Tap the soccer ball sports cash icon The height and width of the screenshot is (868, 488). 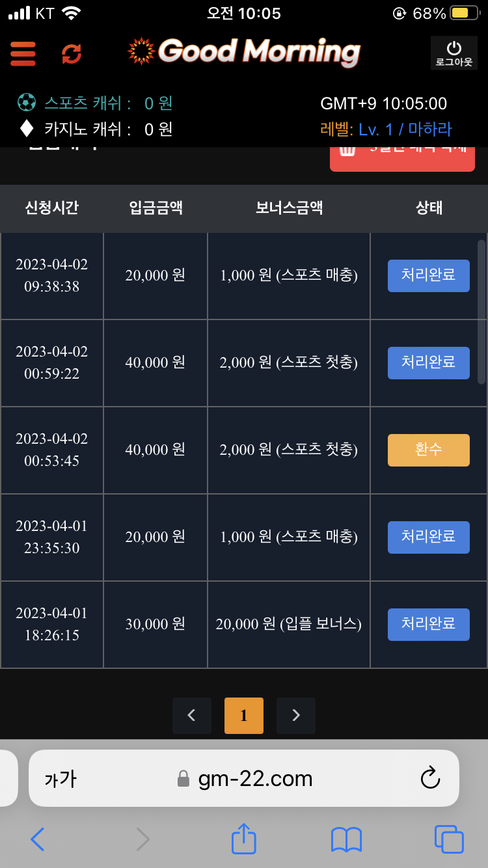pyautogui.click(x=27, y=103)
